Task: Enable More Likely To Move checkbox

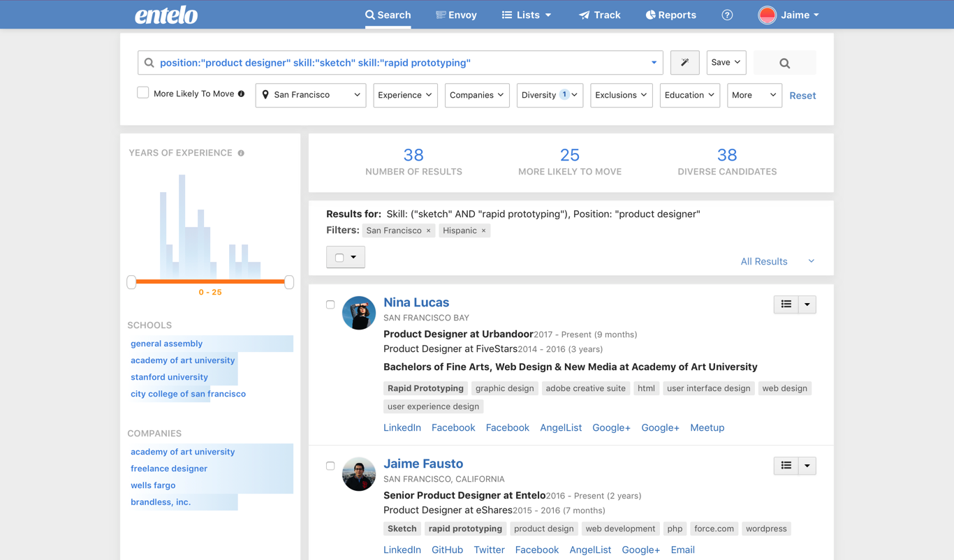Action: point(143,93)
